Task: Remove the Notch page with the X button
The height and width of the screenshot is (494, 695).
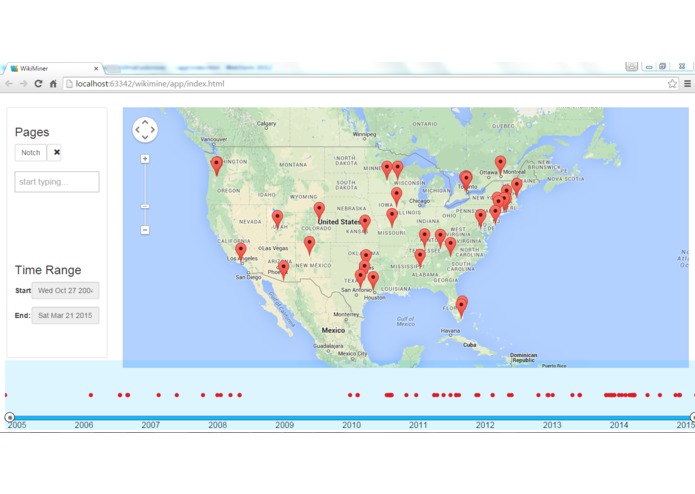Action: [x=57, y=152]
